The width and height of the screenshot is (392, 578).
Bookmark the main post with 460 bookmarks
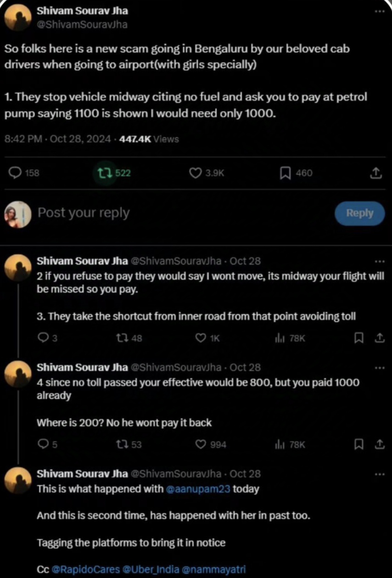point(285,173)
